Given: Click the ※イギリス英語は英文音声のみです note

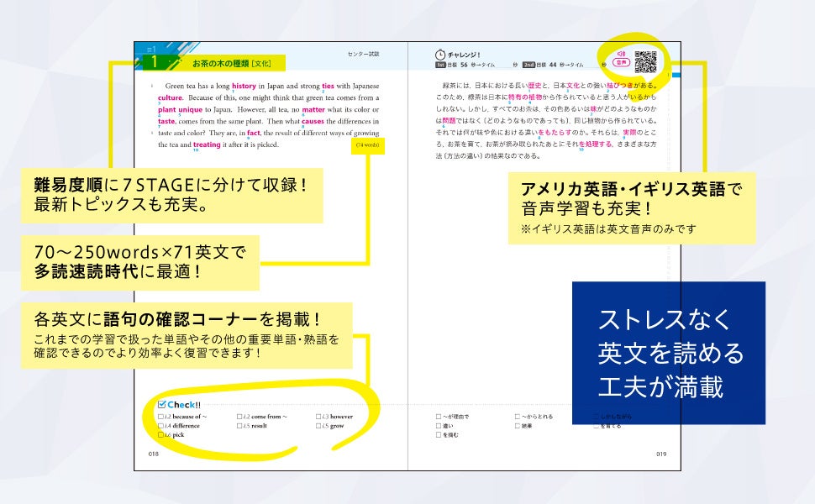Looking at the screenshot, I should click(x=608, y=229).
